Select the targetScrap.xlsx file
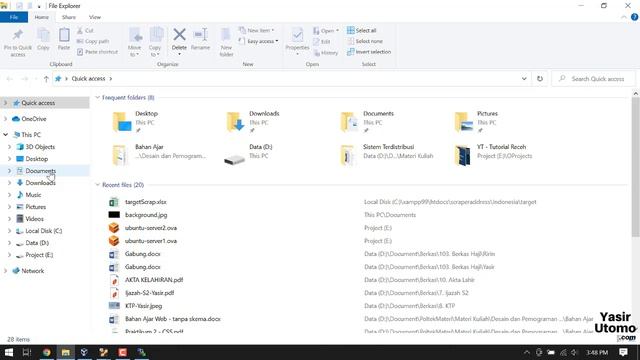Viewport: 640px width, 360px height. [145, 202]
